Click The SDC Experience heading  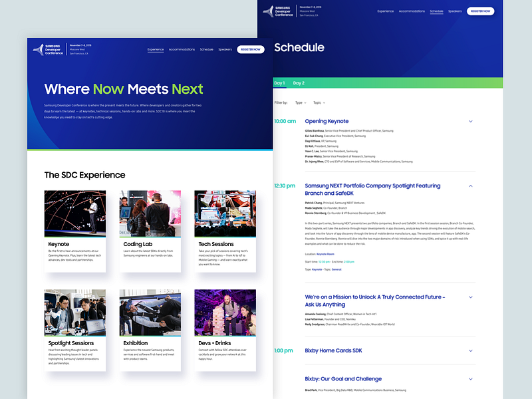[85, 175]
